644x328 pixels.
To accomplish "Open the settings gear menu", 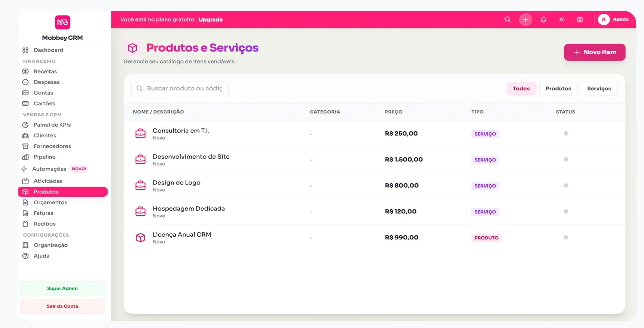I will (580, 19).
